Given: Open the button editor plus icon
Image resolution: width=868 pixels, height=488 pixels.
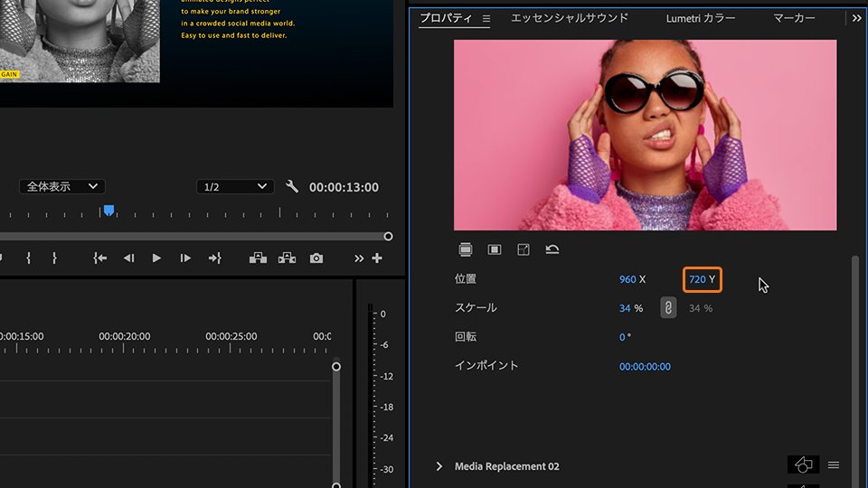Looking at the screenshot, I should [377, 258].
